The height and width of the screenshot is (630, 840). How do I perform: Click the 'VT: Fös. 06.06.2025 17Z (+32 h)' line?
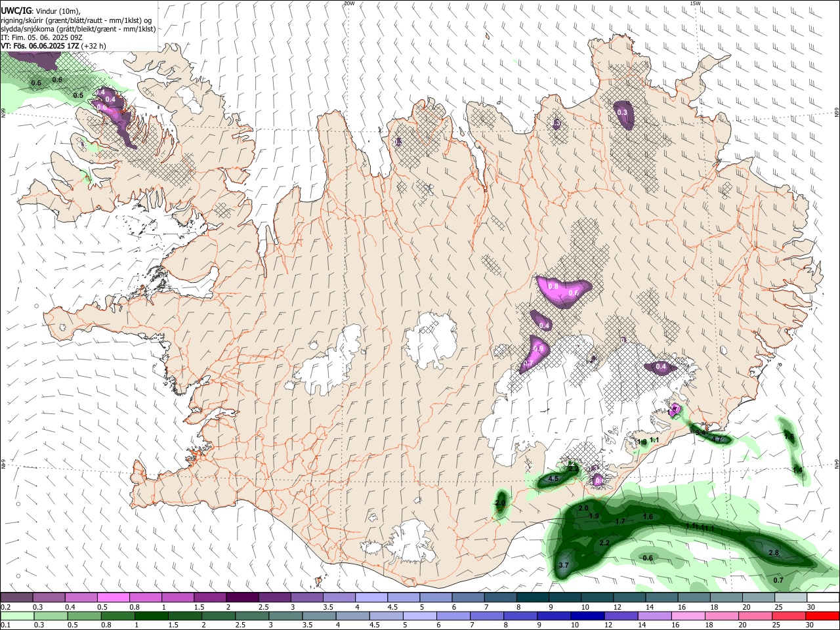pos(53,46)
